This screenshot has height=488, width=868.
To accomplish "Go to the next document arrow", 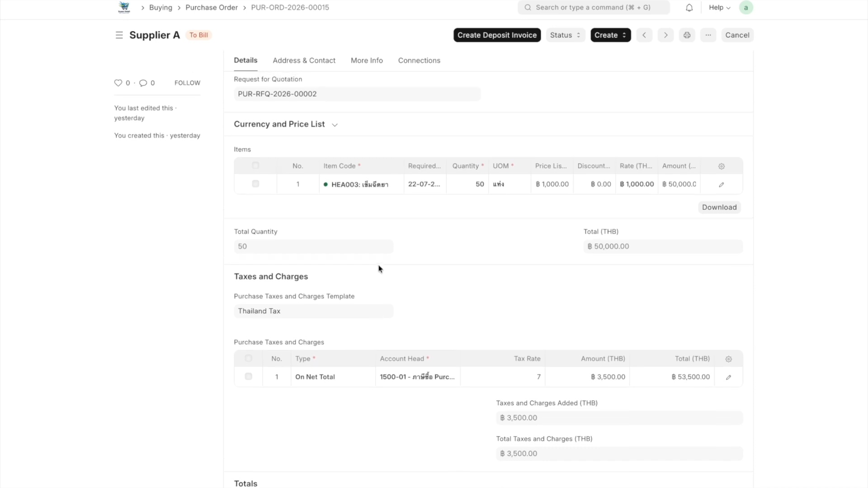I will point(665,35).
